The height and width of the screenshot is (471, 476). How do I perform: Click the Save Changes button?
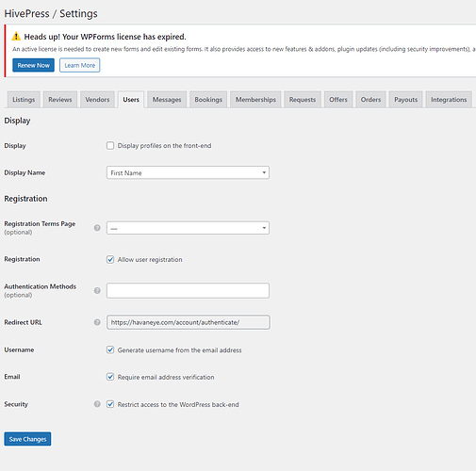click(27, 439)
